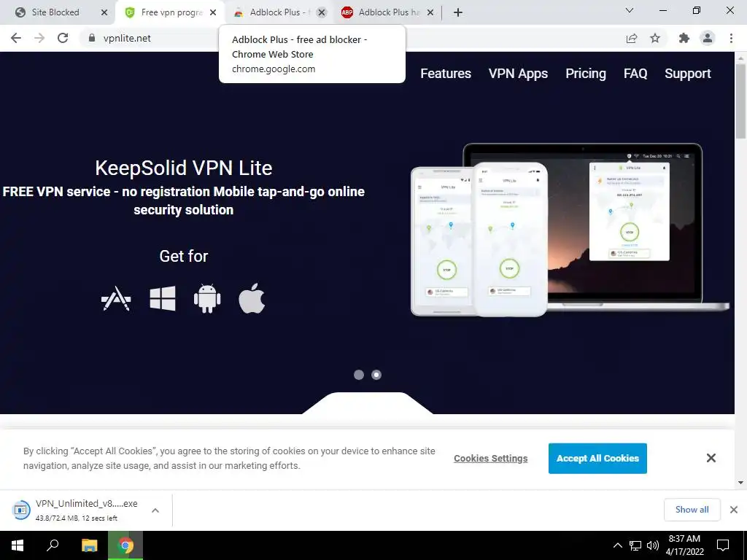The height and width of the screenshot is (560, 747).
Task: Click the padlock site info icon
Action: 92,38
